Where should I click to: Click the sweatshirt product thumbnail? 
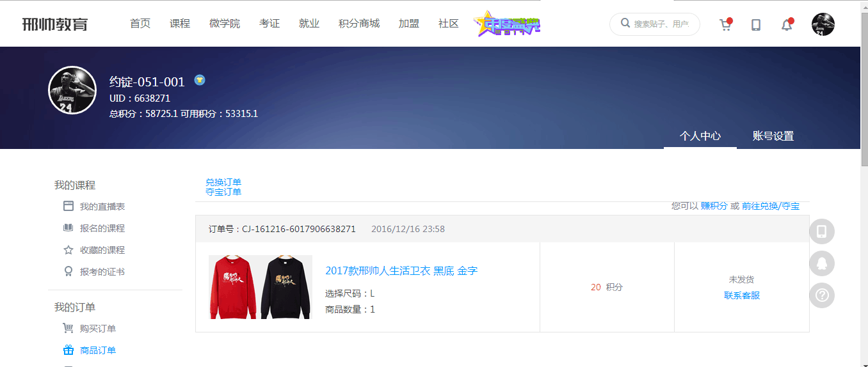260,287
